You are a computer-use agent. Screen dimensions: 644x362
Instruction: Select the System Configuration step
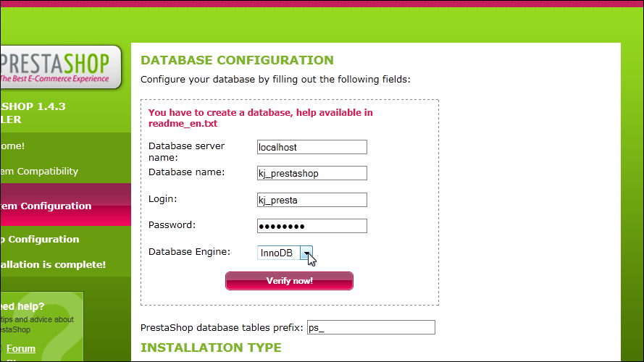click(x=46, y=206)
